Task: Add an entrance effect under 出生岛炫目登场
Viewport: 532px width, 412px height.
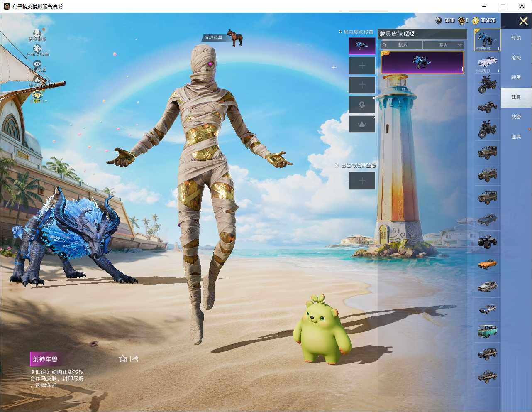Action: [362, 181]
